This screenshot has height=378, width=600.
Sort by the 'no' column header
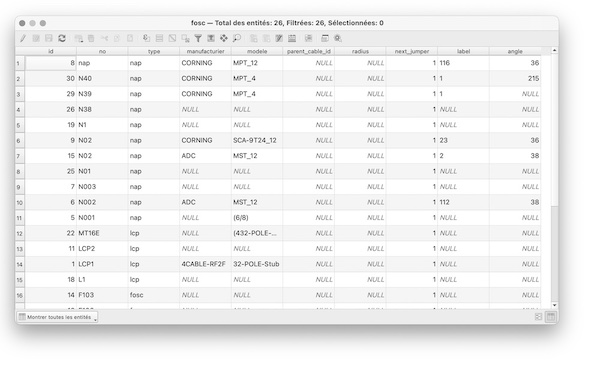(102, 51)
